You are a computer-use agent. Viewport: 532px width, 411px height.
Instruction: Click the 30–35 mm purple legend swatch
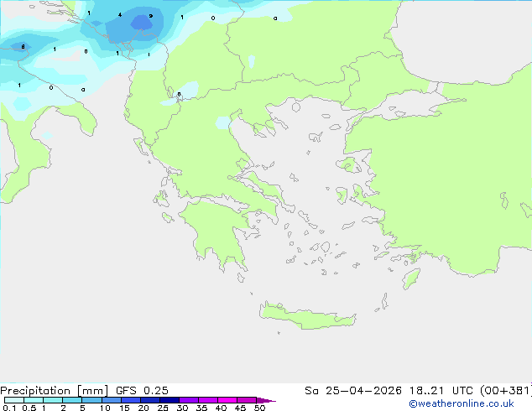pyautogui.click(x=188, y=400)
